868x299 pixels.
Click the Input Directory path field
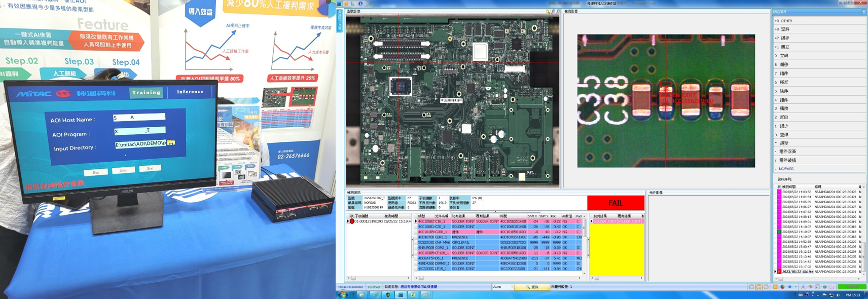click(140, 144)
